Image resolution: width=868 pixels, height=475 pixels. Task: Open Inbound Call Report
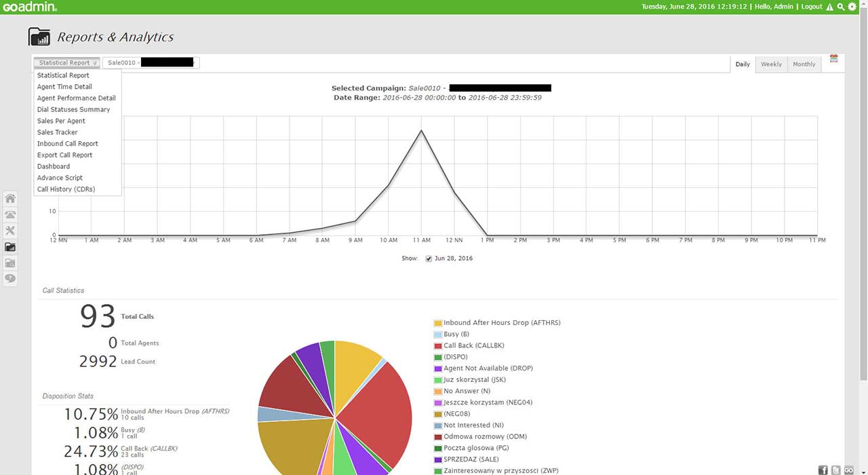pyautogui.click(x=68, y=144)
